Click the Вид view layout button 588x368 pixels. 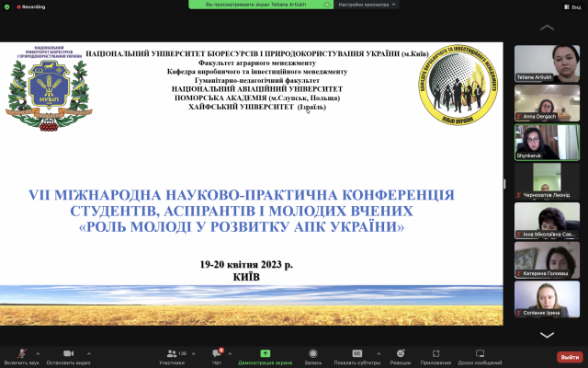coord(572,7)
